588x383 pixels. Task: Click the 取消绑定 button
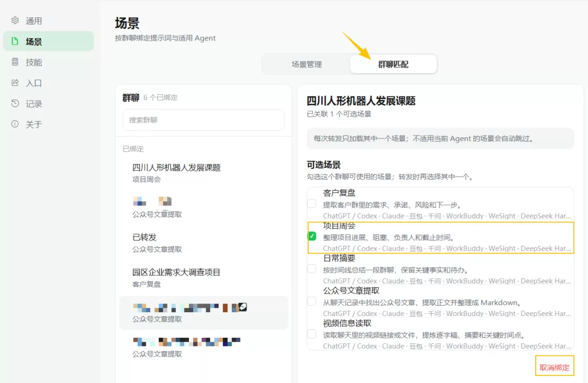pyautogui.click(x=554, y=367)
